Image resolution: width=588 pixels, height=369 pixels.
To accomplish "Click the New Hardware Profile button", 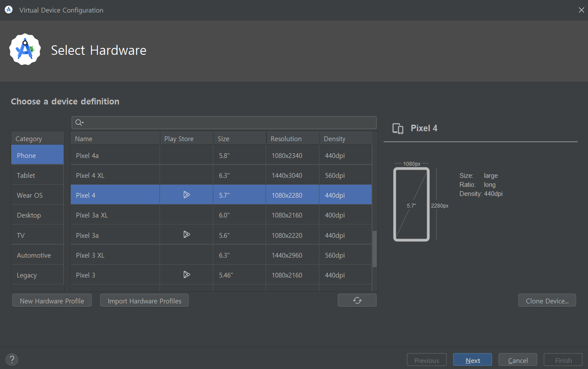I will [52, 301].
